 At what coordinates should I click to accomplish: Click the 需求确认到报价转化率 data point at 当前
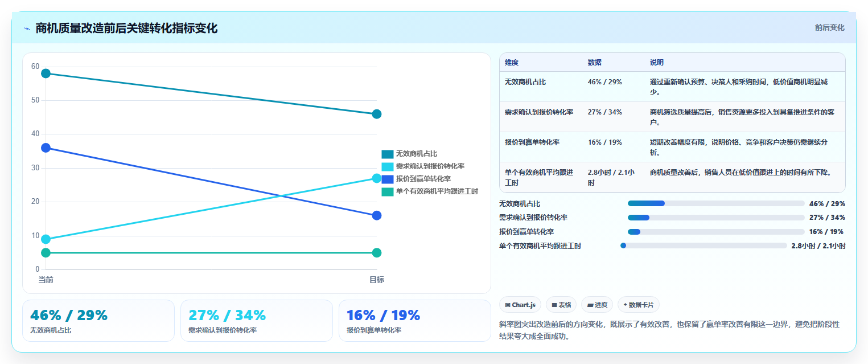pos(46,239)
